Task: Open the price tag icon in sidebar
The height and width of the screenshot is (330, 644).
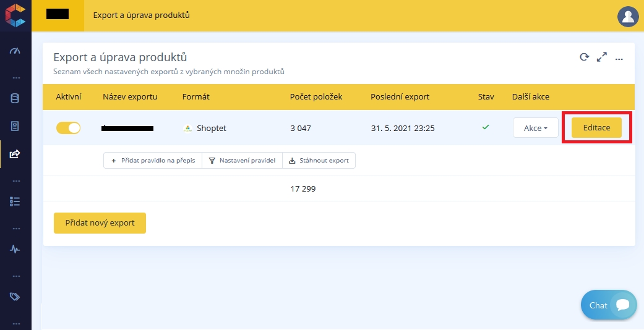Action: pyautogui.click(x=15, y=297)
